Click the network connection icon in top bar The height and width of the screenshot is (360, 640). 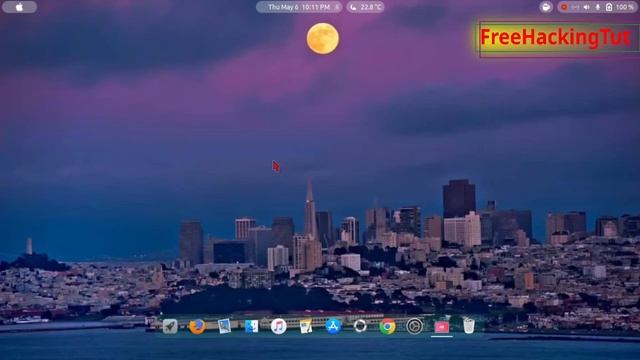click(575, 7)
